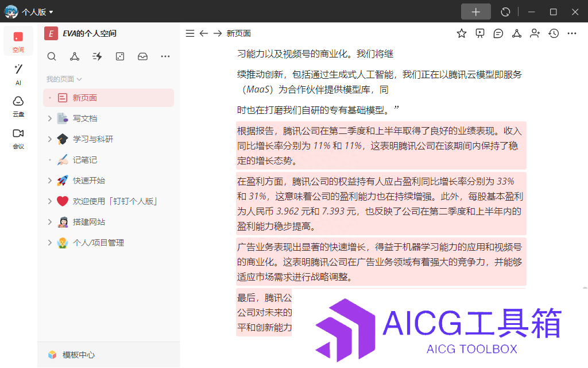Viewport: 588px width, 368px height.
Task: Click the paragraph starting with 在盈利方面
Action: click(381, 204)
